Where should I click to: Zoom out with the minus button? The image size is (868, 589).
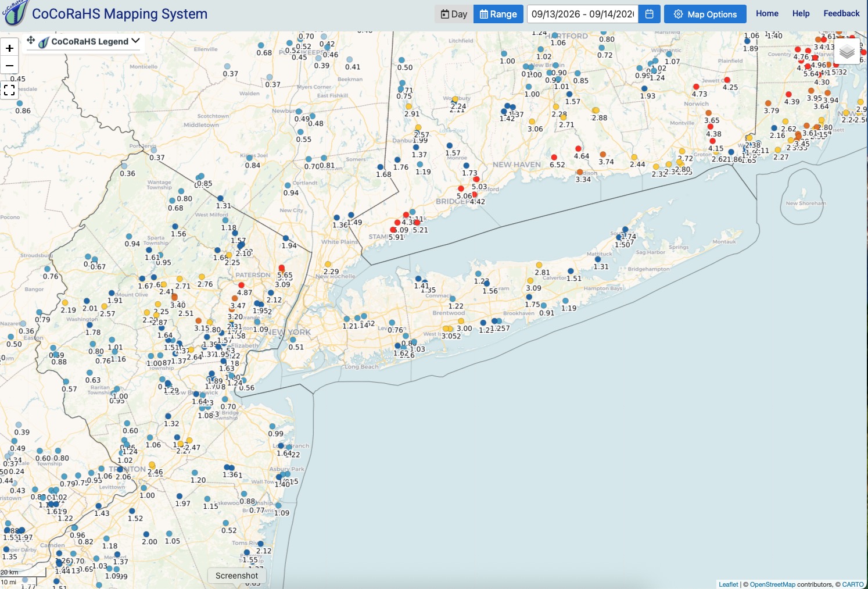9,65
